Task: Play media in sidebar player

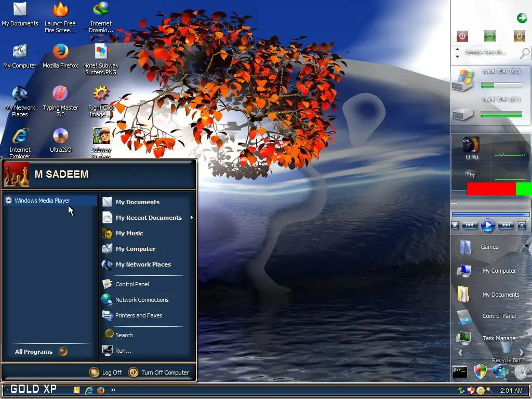Action: [487, 225]
